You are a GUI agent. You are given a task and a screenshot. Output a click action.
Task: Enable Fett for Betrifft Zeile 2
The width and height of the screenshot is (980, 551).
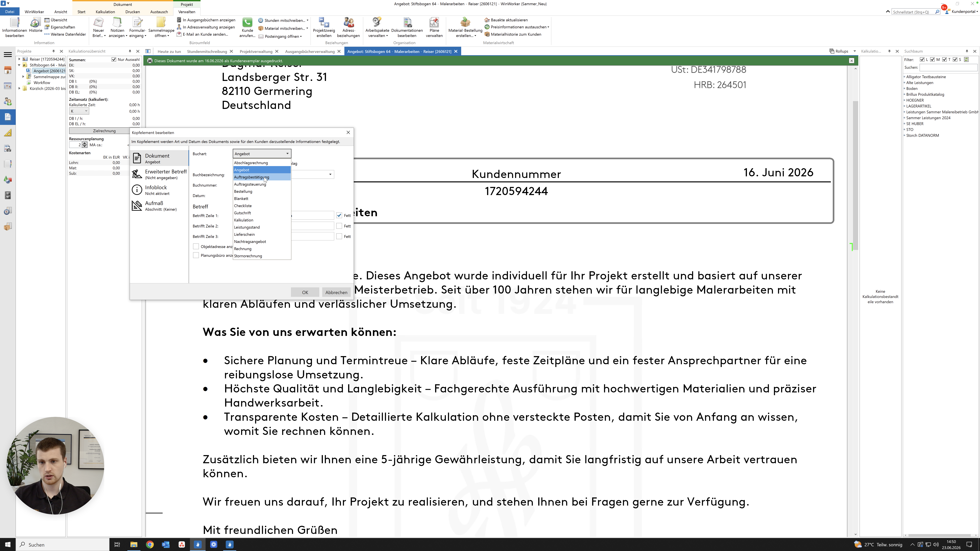[x=339, y=226]
